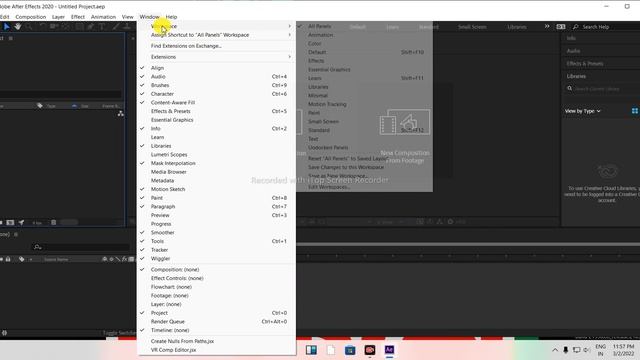Screen dimensions: 640x360
Task: Click the microphone system tray icon
Action: click(x=565, y=350)
